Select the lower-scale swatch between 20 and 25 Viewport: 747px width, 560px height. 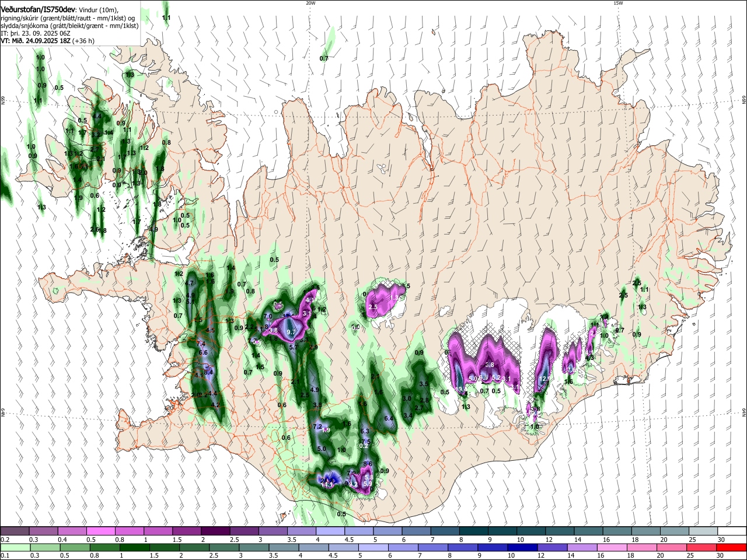(x=671, y=547)
